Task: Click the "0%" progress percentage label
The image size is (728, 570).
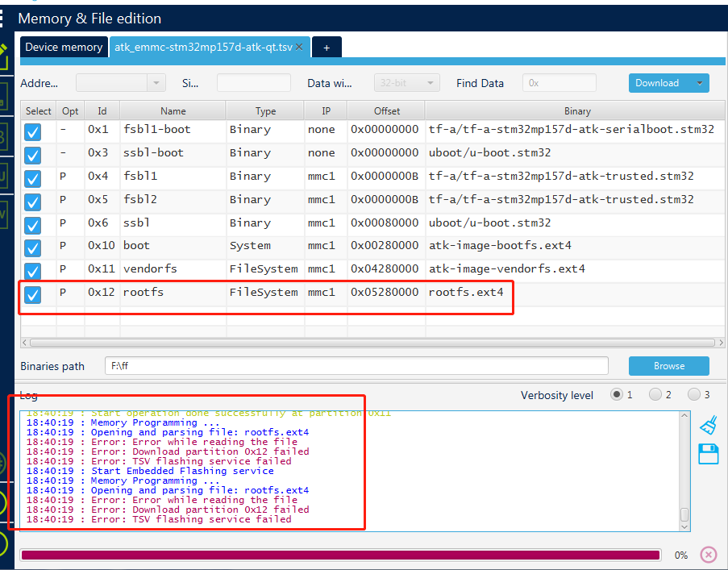Action: (x=681, y=555)
